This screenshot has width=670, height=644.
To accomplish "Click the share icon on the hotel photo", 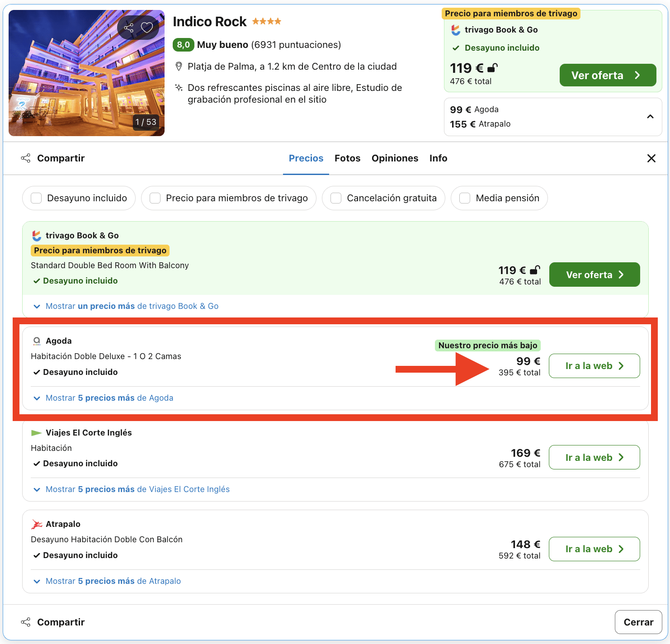I will 130,28.
